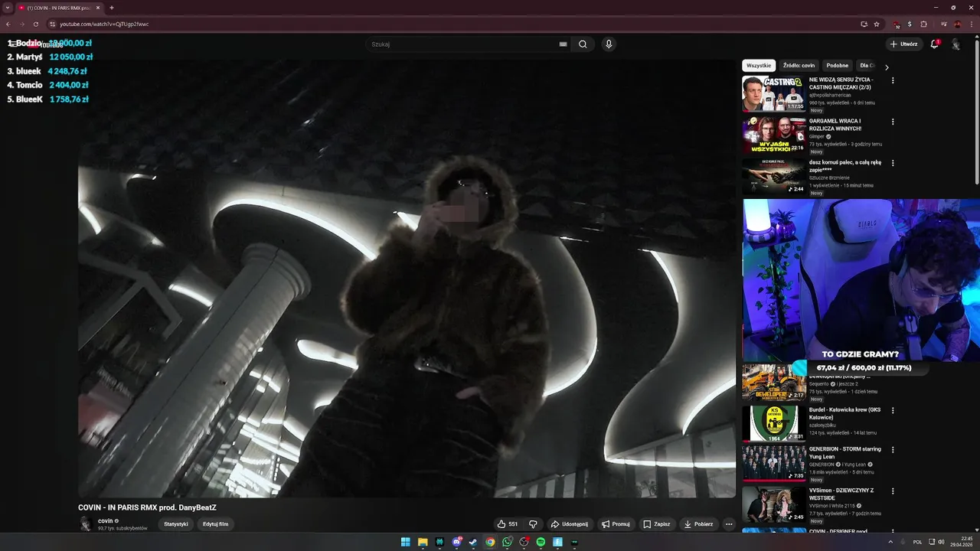Like the video with 551 likes
This screenshot has width=980, height=551.
(x=508, y=524)
